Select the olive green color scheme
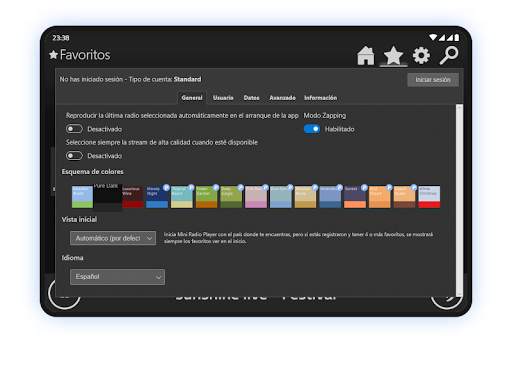The height and width of the screenshot is (373, 512). (231, 197)
